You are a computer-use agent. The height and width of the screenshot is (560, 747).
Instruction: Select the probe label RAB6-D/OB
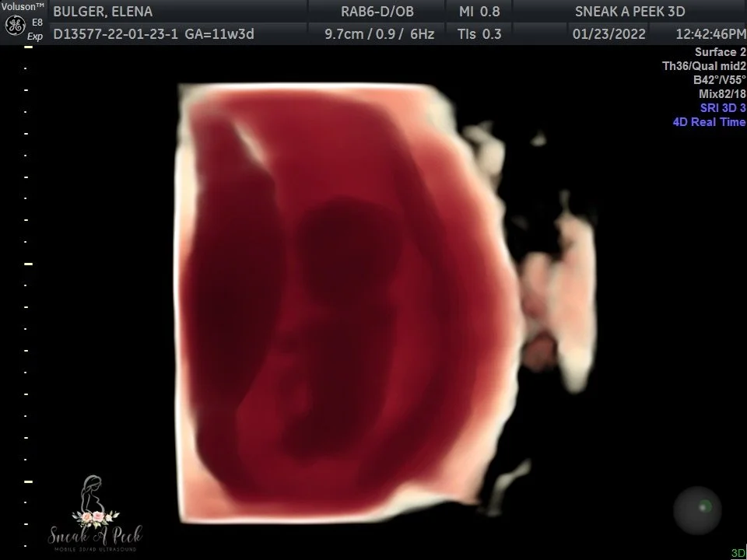point(377,12)
